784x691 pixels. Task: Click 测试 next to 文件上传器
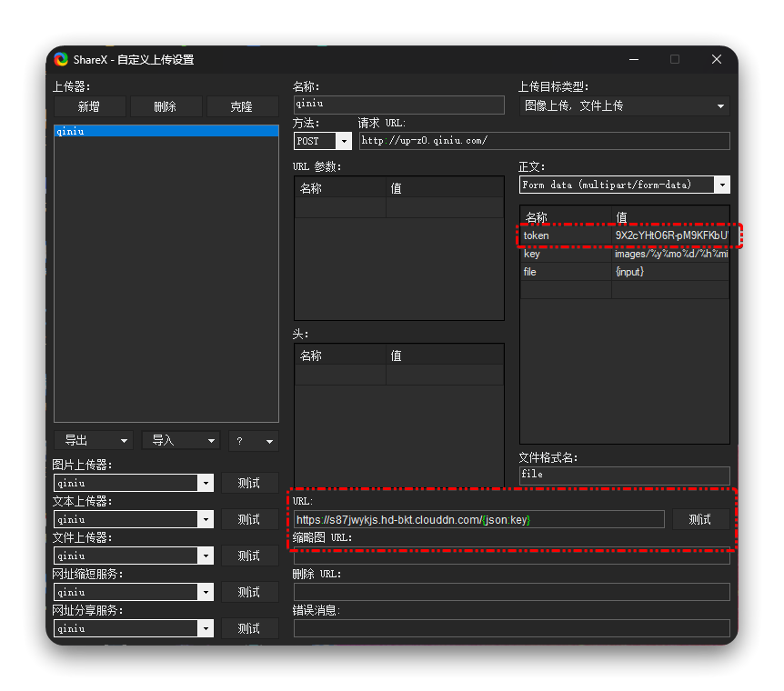(x=249, y=556)
